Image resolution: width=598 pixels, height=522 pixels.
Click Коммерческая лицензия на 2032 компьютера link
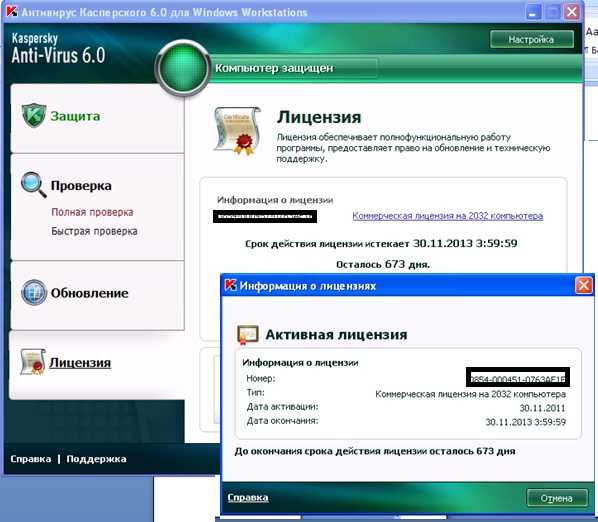(x=447, y=216)
